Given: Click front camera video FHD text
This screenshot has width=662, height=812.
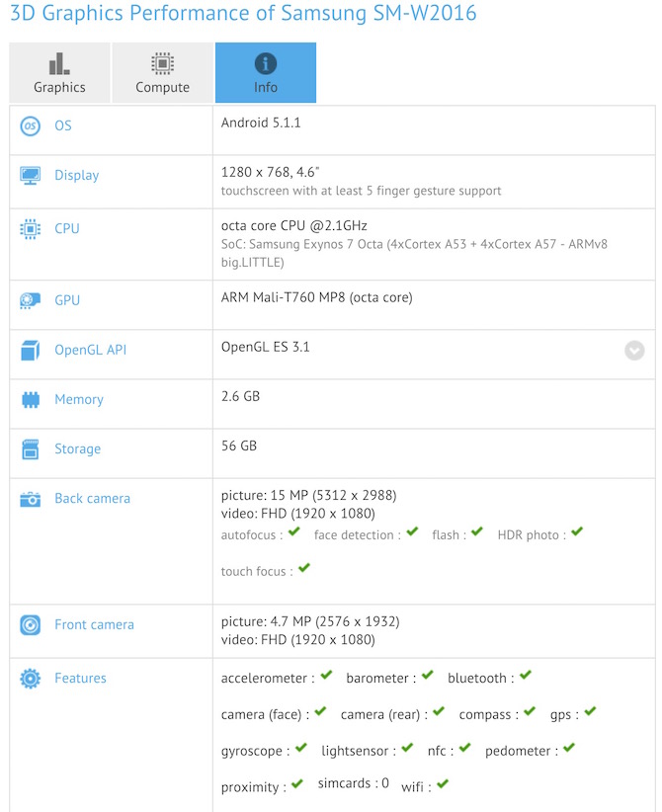Looking at the screenshot, I should (x=297, y=640).
